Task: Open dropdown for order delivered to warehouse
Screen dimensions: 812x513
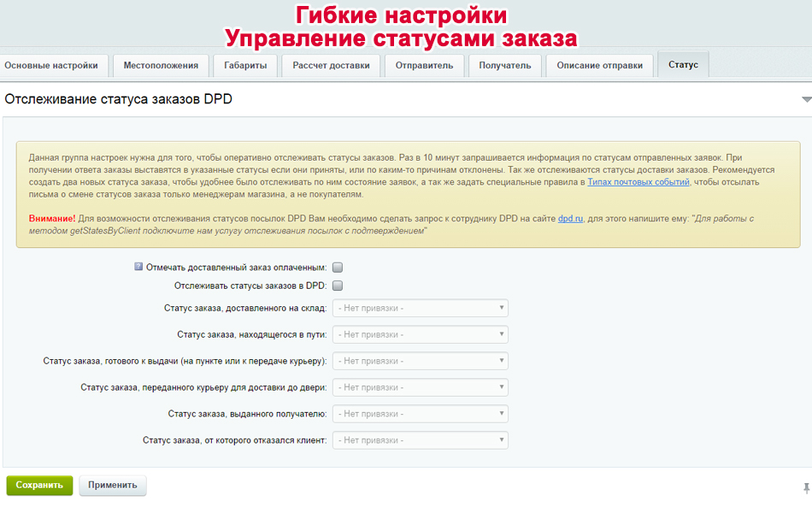Action: click(x=420, y=308)
